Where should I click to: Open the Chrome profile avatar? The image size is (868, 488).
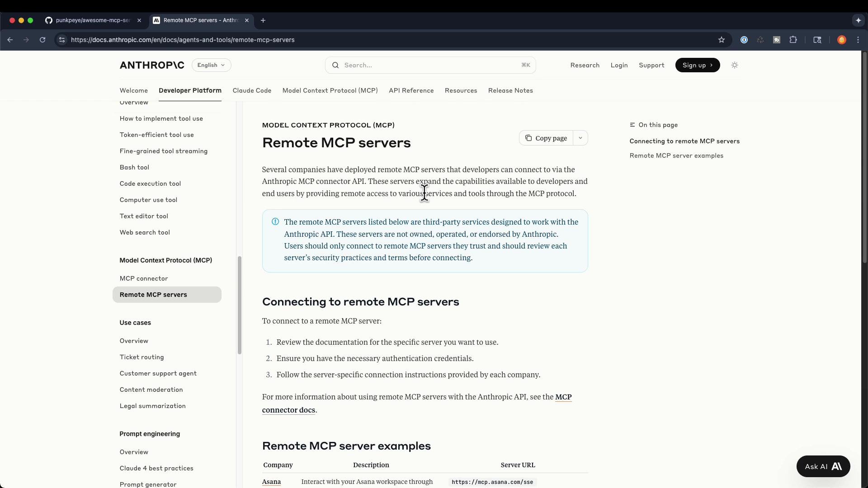[841, 40]
